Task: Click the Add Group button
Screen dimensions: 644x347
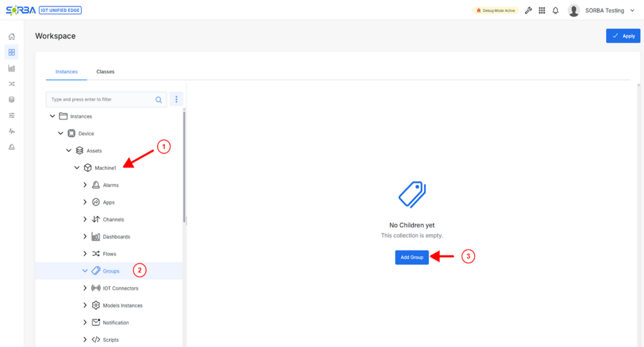Action: (x=412, y=258)
